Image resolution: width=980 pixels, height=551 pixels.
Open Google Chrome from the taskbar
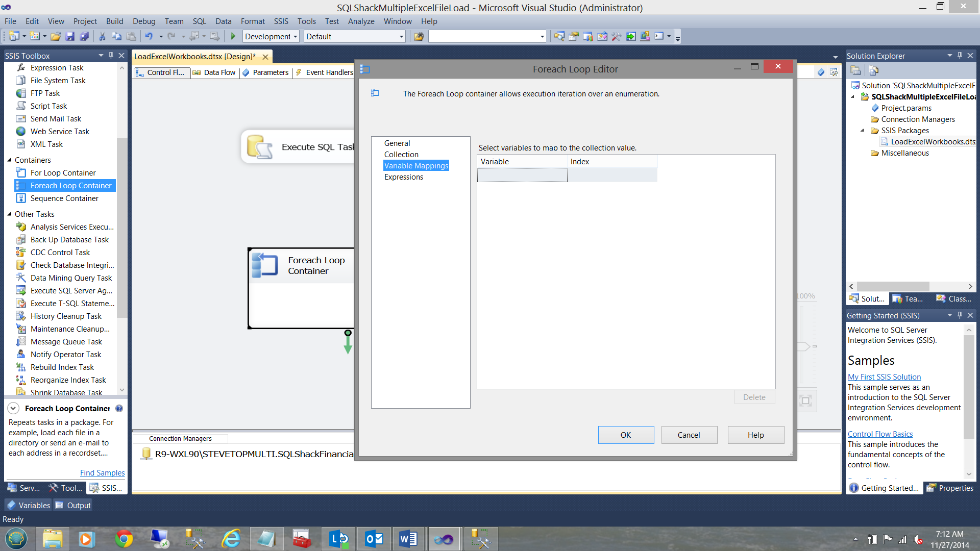coord(124,539)
